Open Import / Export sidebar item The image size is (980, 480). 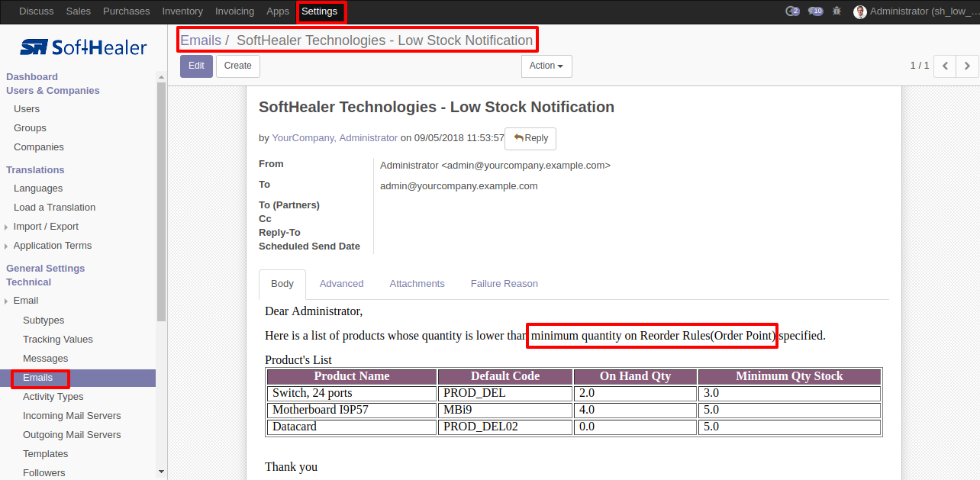click(46, 227)
